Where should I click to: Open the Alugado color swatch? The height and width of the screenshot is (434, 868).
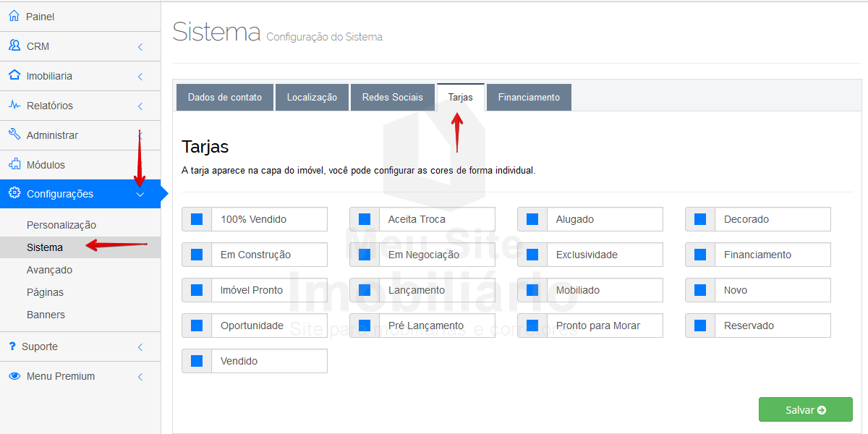[532, 219]
